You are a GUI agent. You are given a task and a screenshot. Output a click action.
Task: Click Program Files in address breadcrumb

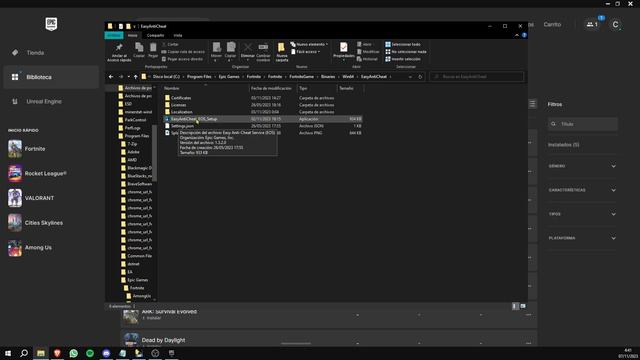[199, 77]
